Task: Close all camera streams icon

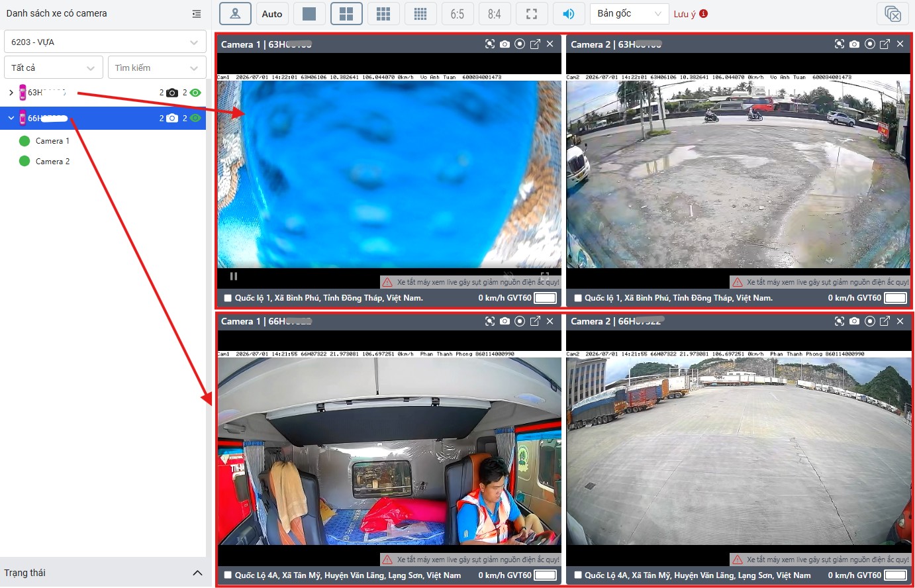Action: pyautogui.click(x=892, y=14)
